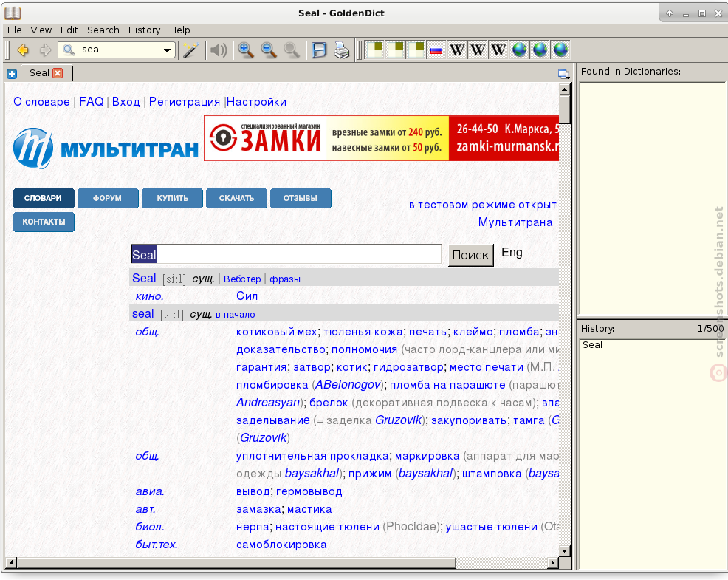Open the фразы link
Screen dimensions: 728x580
click(284, 279)
